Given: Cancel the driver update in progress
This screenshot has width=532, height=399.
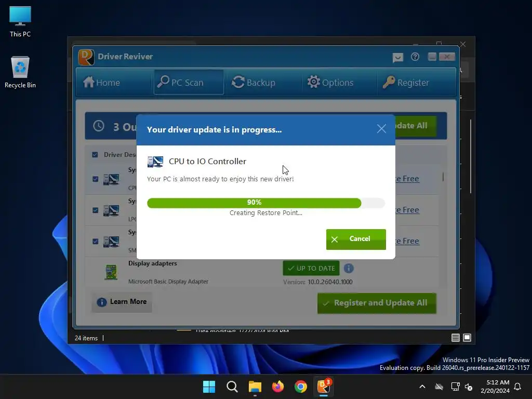Looking at the screenshot, I should 356,239.
